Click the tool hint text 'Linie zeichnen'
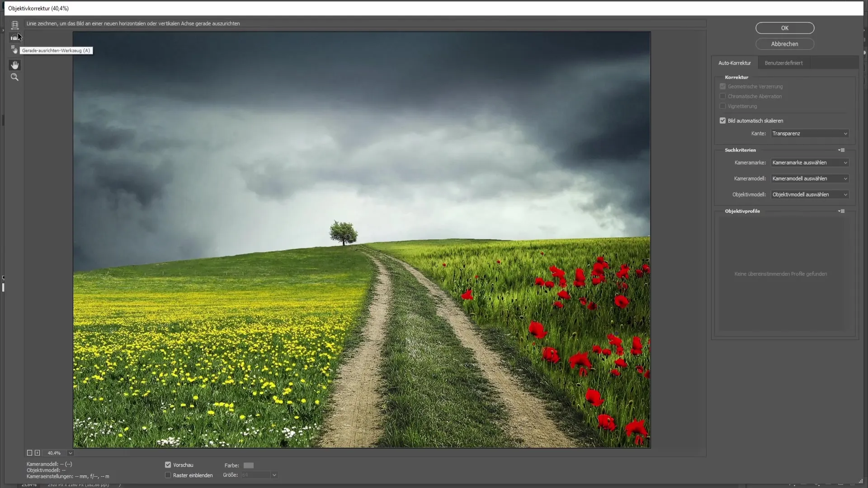This screenshot has width=868, height=488. [41, 23]
